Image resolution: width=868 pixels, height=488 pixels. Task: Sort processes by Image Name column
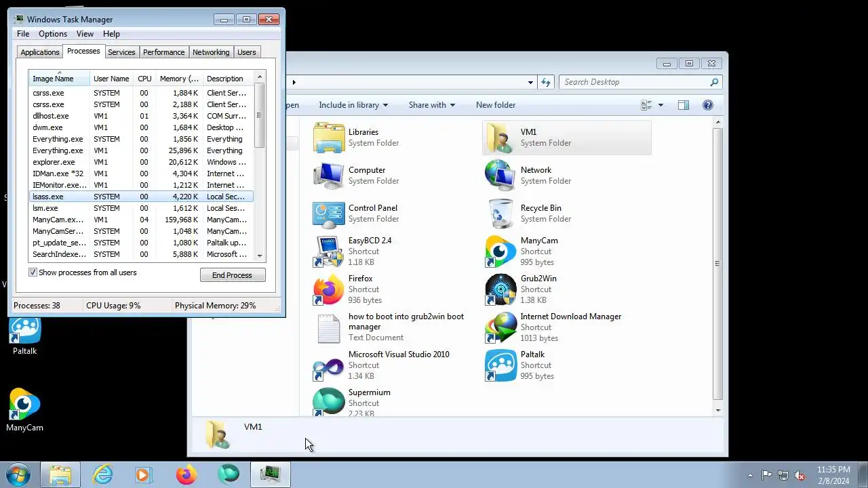[59, 79]
